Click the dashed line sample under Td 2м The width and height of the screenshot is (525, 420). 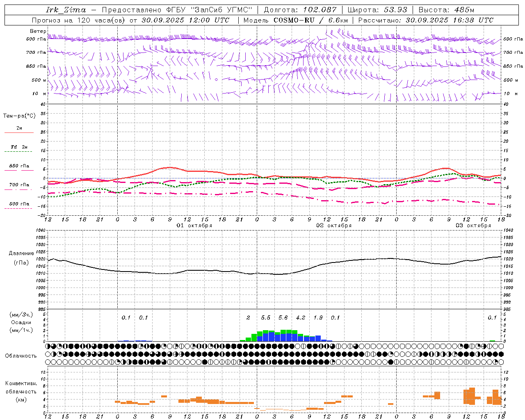click(x=18, y=152)
